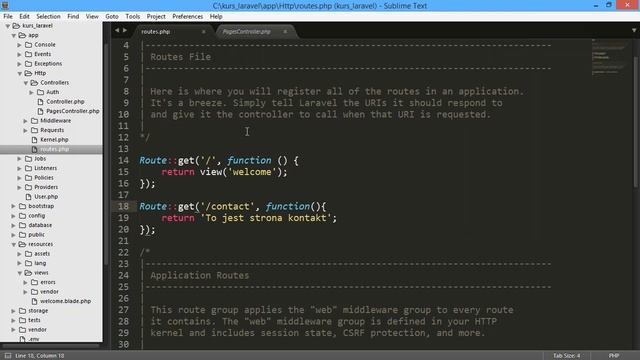
Task: Expand the assets folder
Action: [20, 253]
